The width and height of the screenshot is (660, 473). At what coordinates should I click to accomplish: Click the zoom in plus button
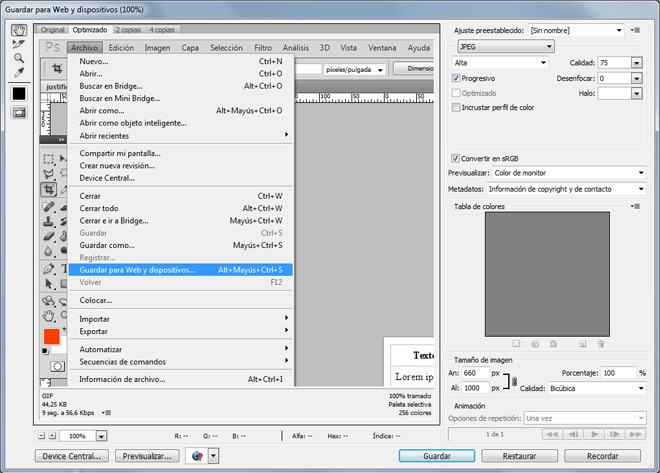pos(52,436)
